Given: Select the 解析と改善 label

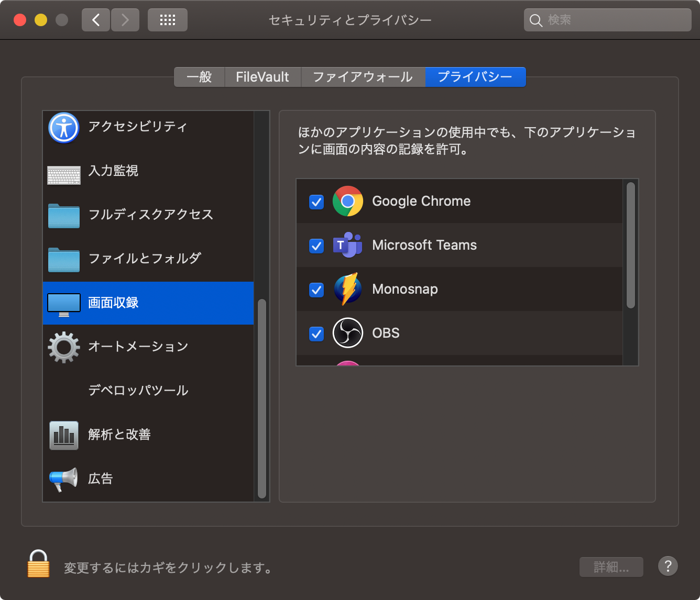Looking at the screenshot, I should (119, 435).
